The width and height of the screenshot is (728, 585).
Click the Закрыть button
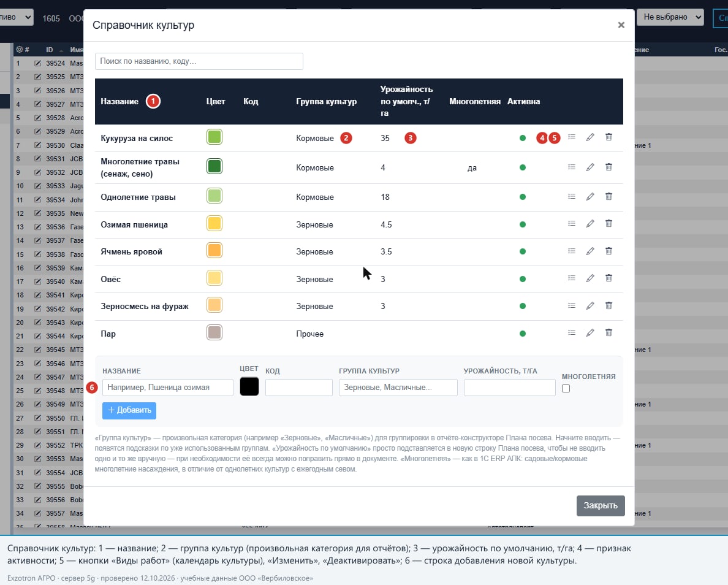[601, 505]
